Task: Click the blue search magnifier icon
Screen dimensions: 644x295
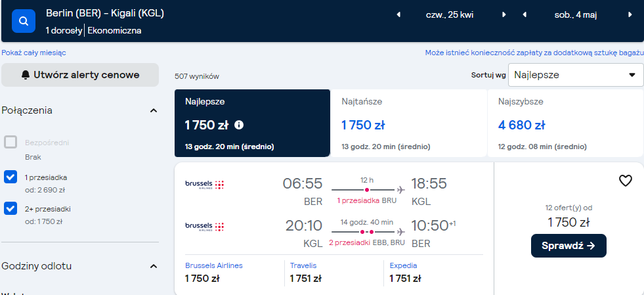Action: pyautogui.click(x=24, y=21)
